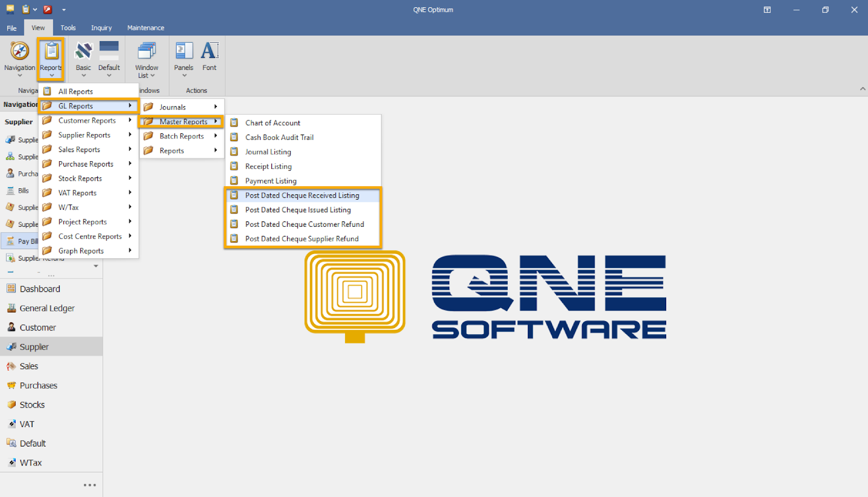868x497 pixels.
Task: Open the Purchases navigation module
Action: click(51, 385)
